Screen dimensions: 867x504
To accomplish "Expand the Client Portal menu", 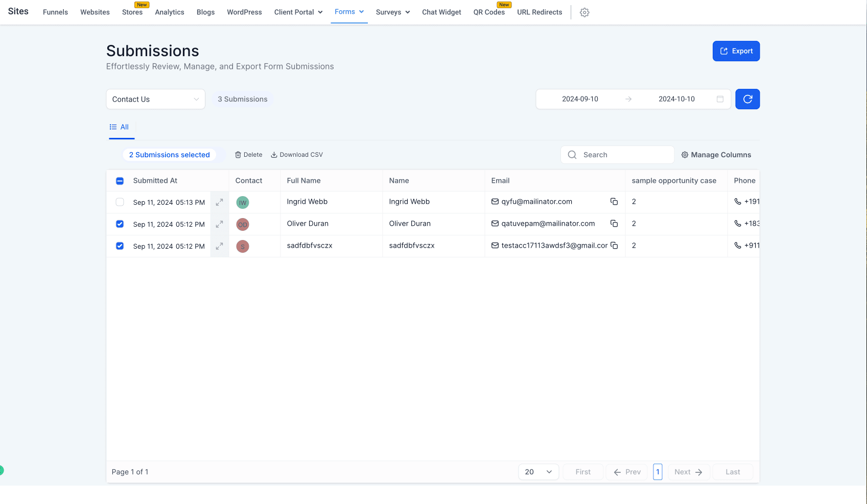I will 298,12.
